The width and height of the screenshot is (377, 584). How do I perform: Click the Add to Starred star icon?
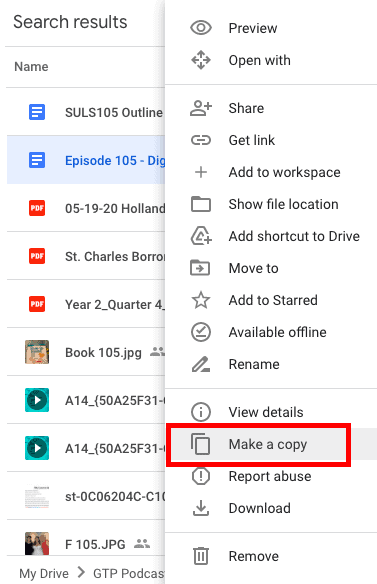[201, 300]
